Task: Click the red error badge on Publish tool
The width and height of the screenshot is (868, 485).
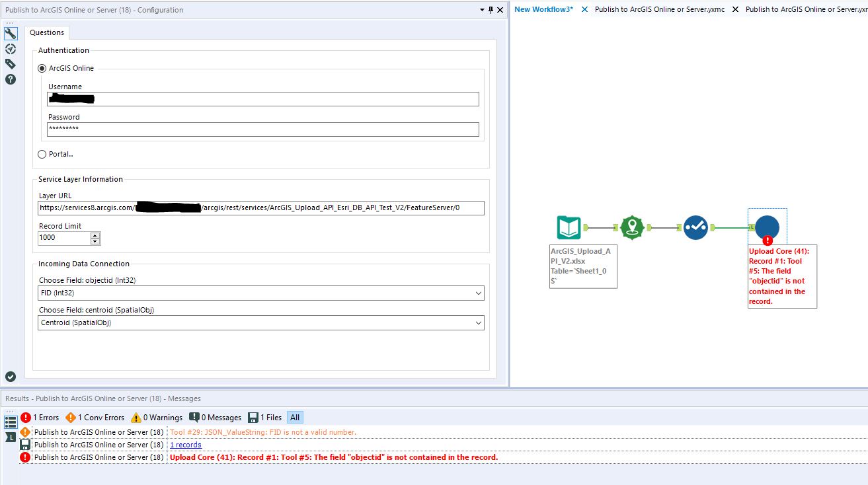Action: pyautogui.click(x=768, y=241)
